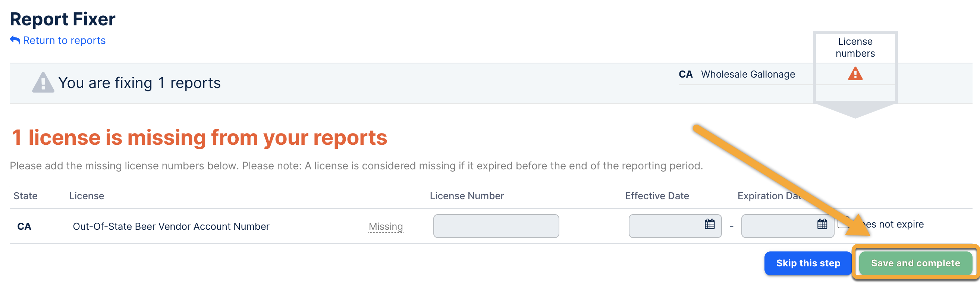Click the 'Save and complete' button

(x=915, y=263)
